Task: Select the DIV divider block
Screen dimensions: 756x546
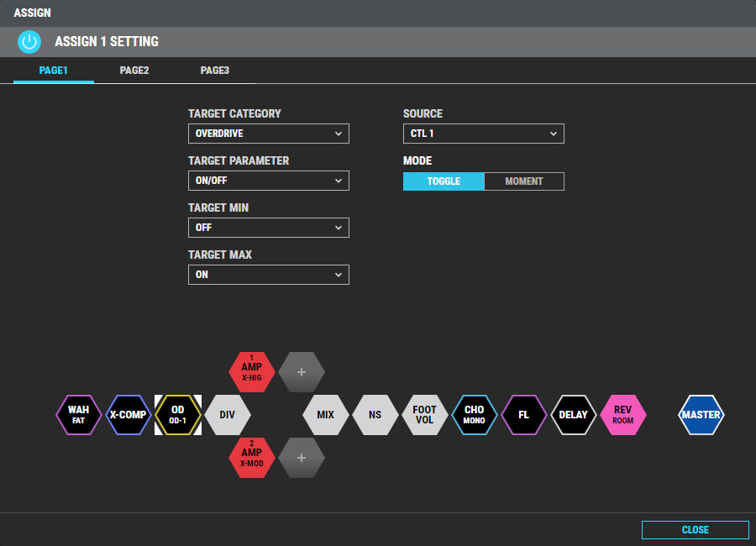Action: 227,415
